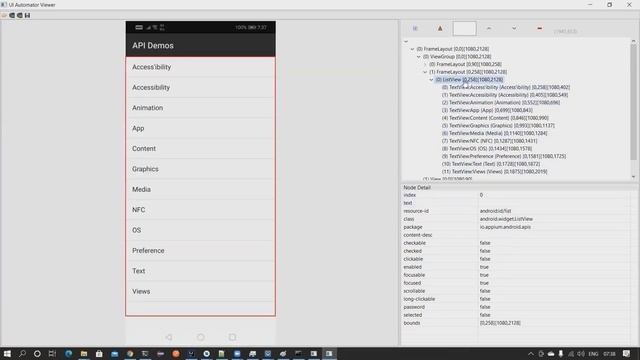Click the expand-all icon above the tree
Screen dimensions: 640x360
coord(415,29)
